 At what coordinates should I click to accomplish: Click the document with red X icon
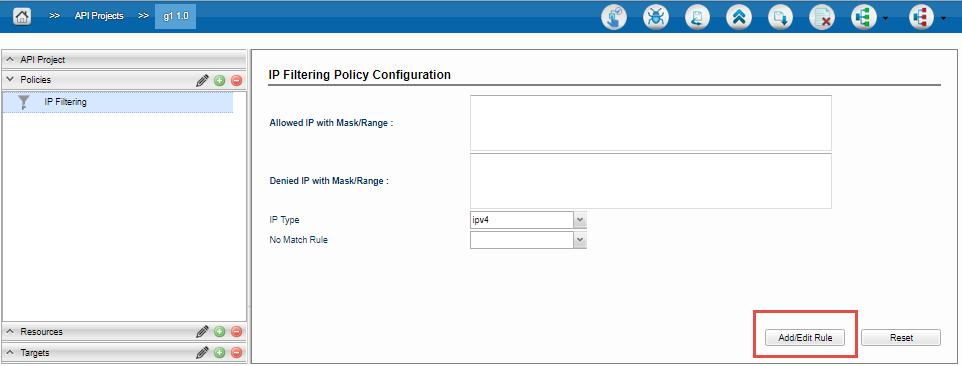822,17
